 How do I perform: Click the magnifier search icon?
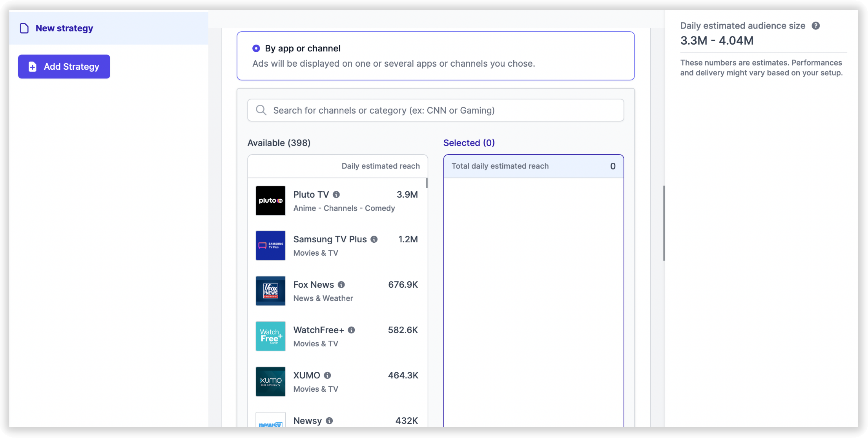pyautogui.click(x=261, y=110)
